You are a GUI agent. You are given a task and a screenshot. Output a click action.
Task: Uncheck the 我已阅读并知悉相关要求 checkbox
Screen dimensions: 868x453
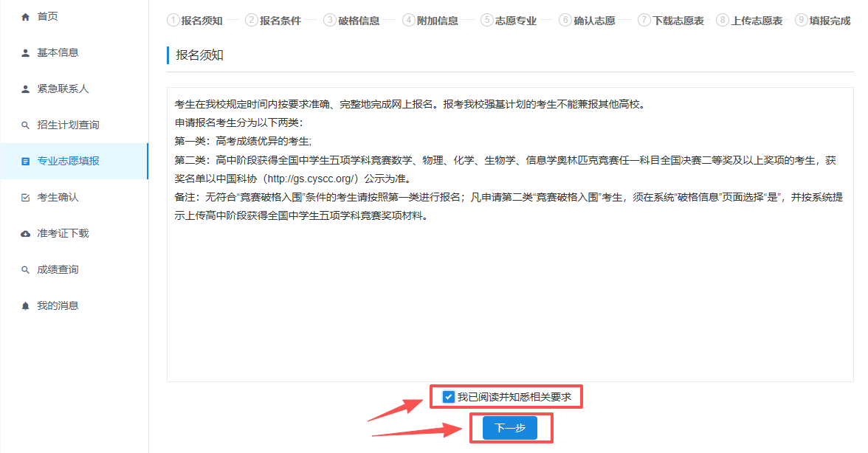(448, 397)
